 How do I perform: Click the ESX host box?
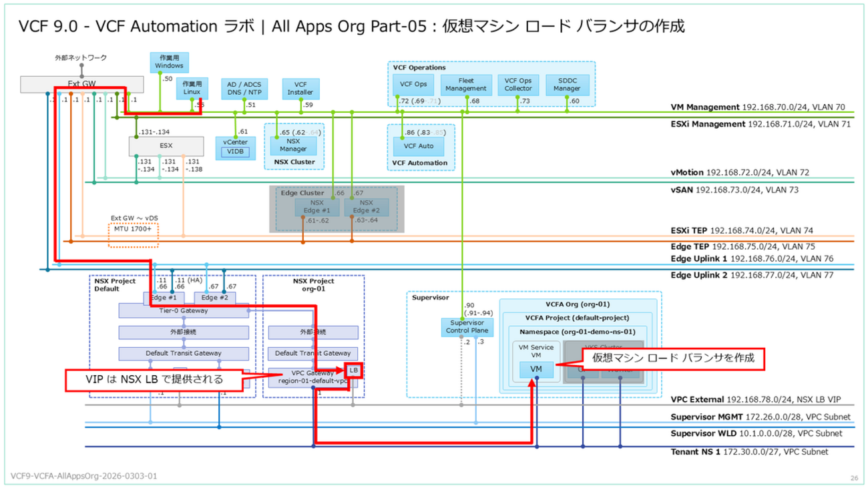pos(166,146)
